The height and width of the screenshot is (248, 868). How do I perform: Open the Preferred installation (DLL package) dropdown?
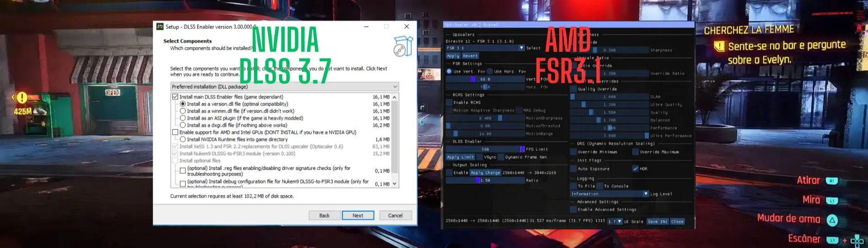(x=285, y=86)
